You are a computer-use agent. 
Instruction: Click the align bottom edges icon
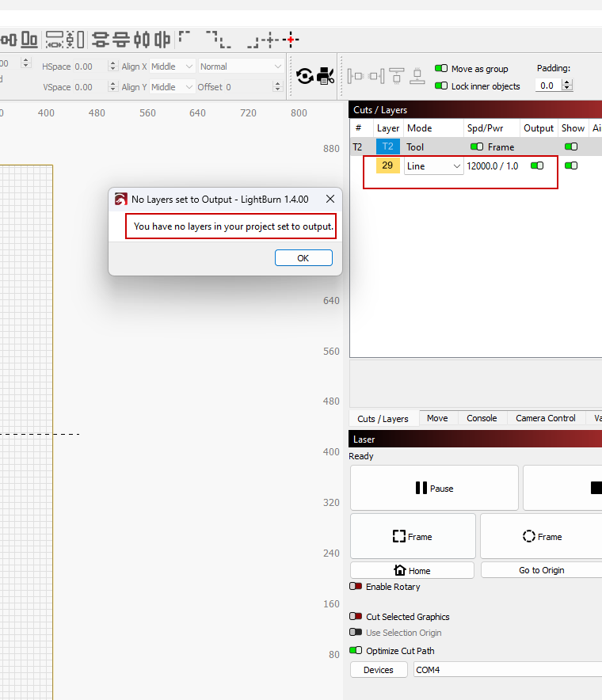pos(29,39)
